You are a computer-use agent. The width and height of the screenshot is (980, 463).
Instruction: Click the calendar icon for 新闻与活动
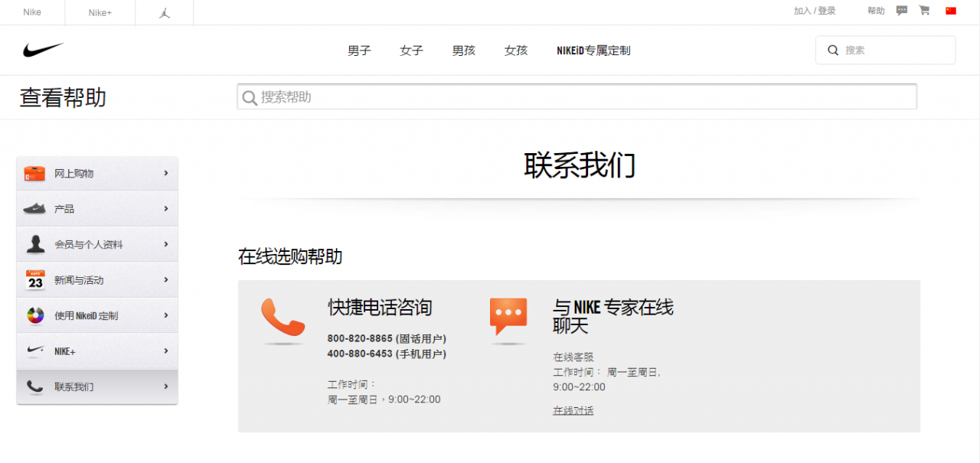35,280
